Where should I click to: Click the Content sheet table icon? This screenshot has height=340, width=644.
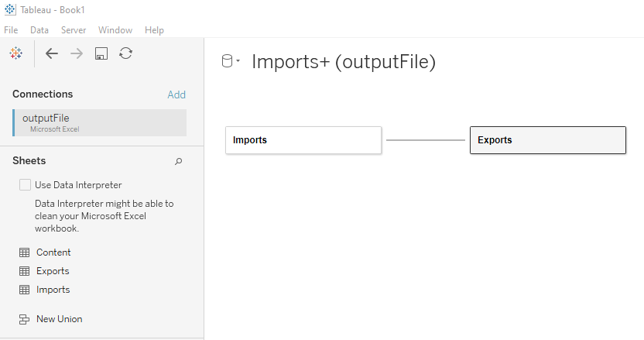[x=24, y=252]
